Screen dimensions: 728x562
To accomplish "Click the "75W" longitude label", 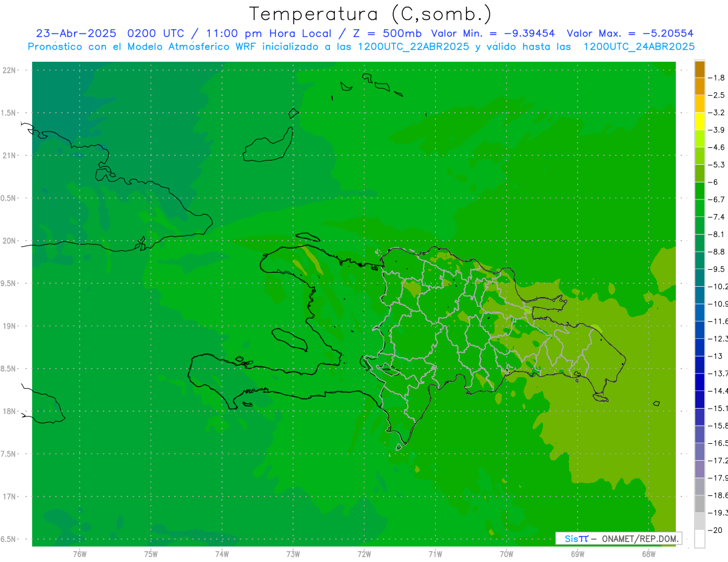I will coord(151,554).
